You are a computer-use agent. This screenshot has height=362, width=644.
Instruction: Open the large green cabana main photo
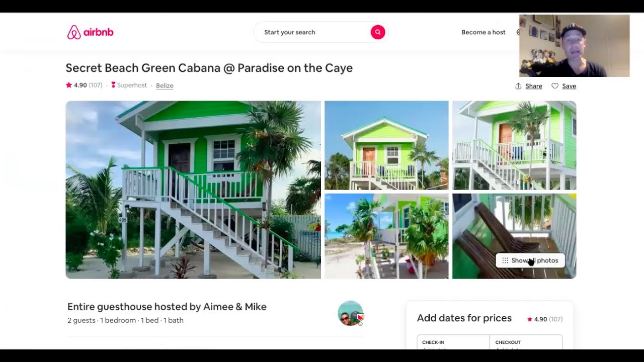[x=193, y=190]
